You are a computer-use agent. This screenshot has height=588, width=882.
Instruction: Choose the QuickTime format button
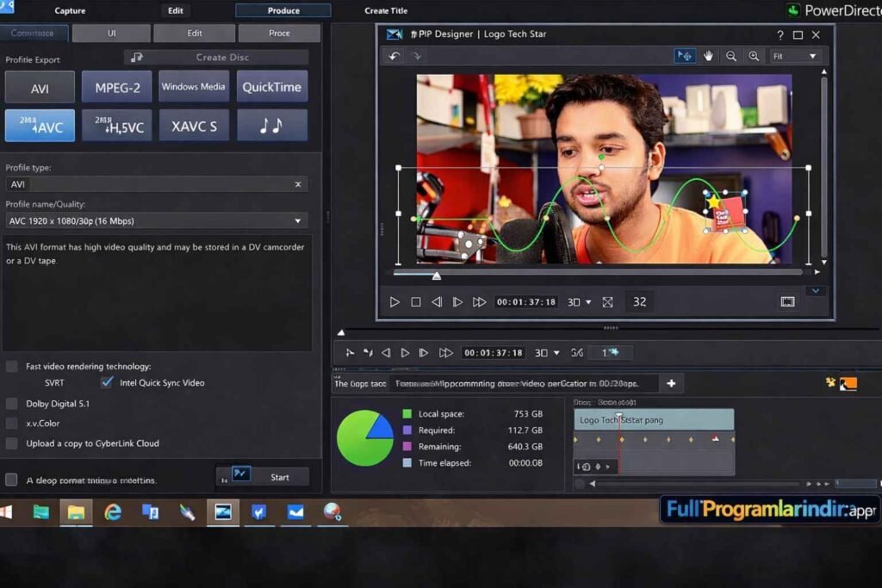click(271, 87)
